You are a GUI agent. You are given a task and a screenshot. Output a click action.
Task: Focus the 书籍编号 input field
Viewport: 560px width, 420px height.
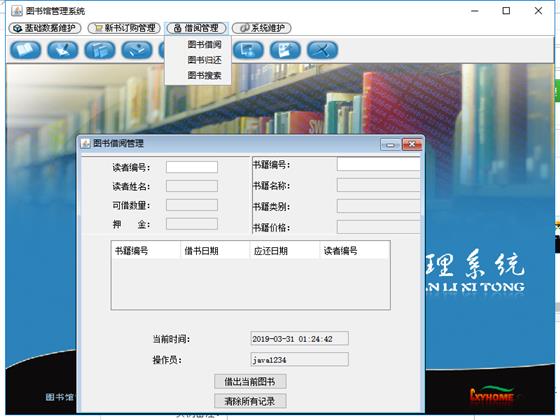pos(378,165)
